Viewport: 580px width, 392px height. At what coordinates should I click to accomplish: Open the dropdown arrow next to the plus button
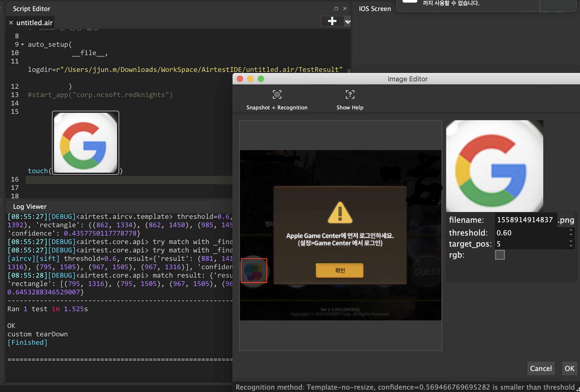click(x=348, y=22)
